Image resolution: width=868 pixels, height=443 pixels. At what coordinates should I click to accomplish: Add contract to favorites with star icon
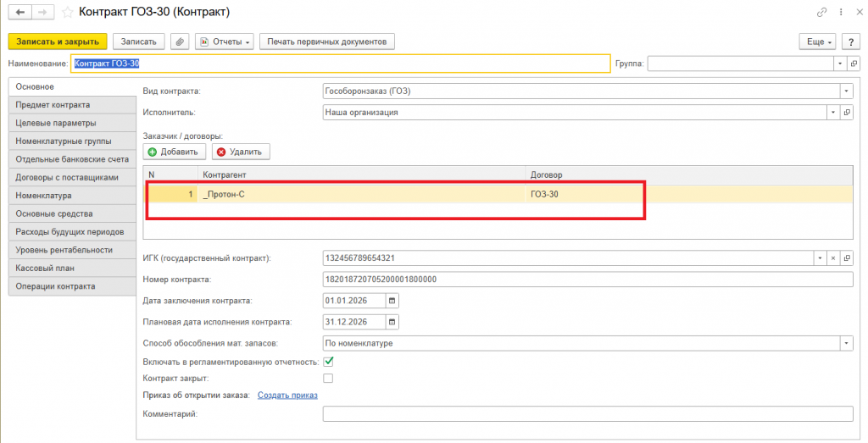[x=68, y=12]
